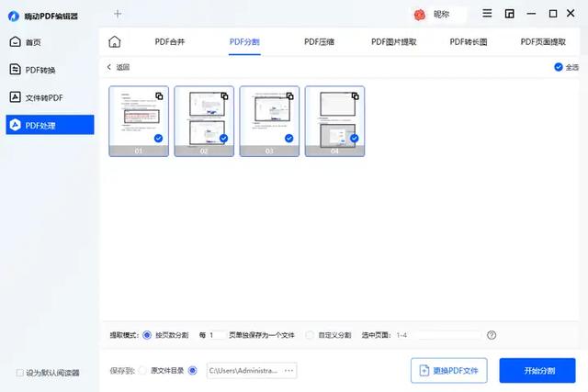Click the 昵称 username label
Screen dimensions: 588x392
click(441, 15)
